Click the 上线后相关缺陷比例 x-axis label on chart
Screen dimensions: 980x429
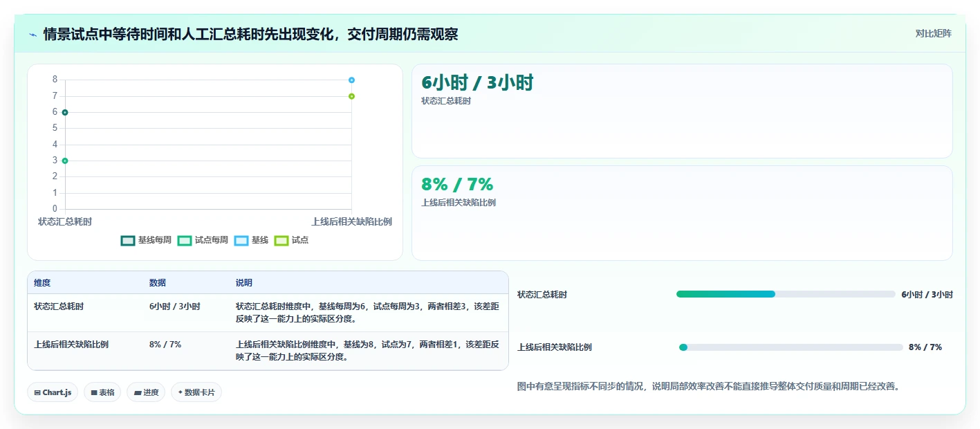pos(351,221)
